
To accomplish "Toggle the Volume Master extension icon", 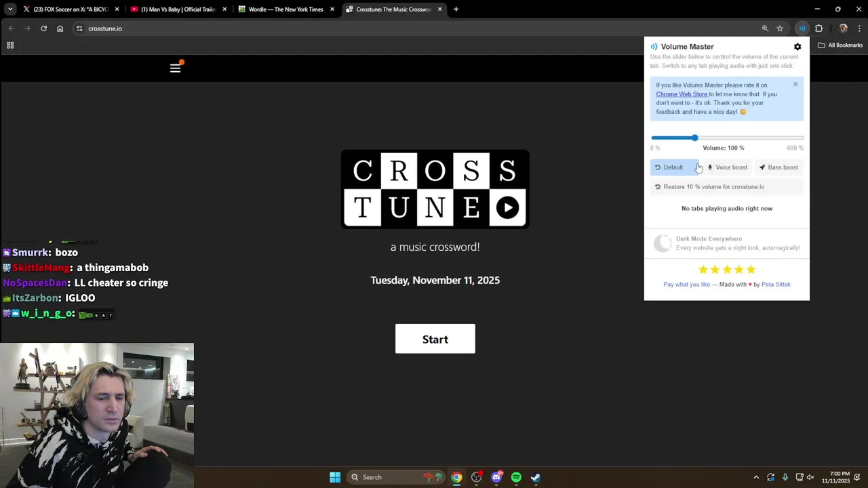I will click(802, 28).
